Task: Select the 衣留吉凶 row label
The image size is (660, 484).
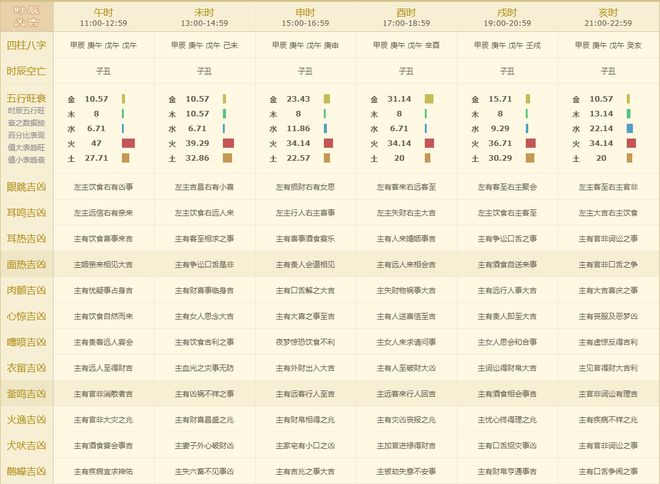Action: (27, 368)
